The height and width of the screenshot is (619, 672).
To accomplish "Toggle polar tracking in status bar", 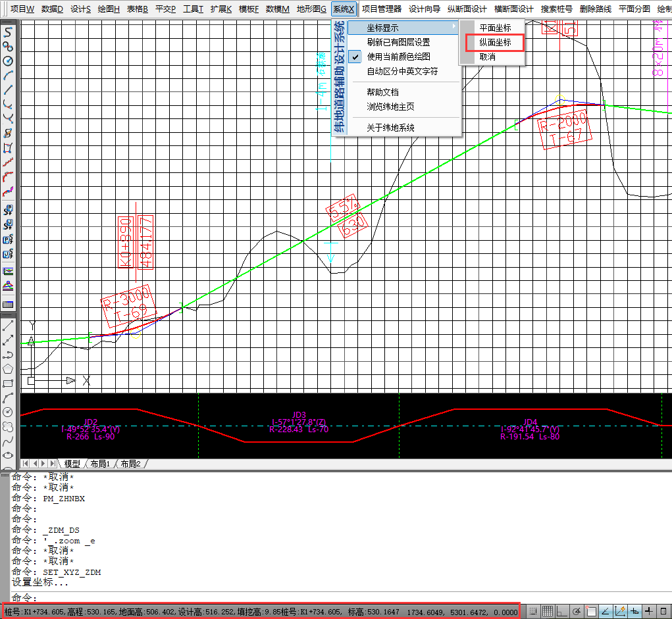I will (x=577, y=612).
